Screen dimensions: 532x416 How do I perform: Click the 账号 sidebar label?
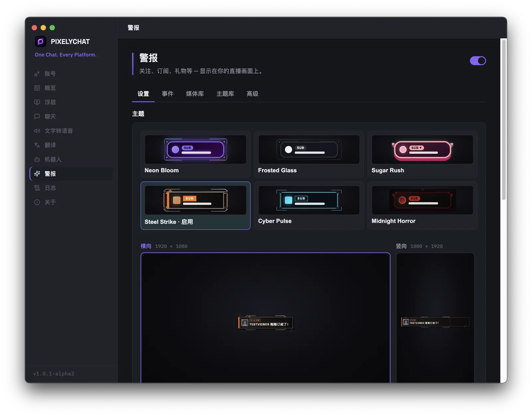[50, 74]
